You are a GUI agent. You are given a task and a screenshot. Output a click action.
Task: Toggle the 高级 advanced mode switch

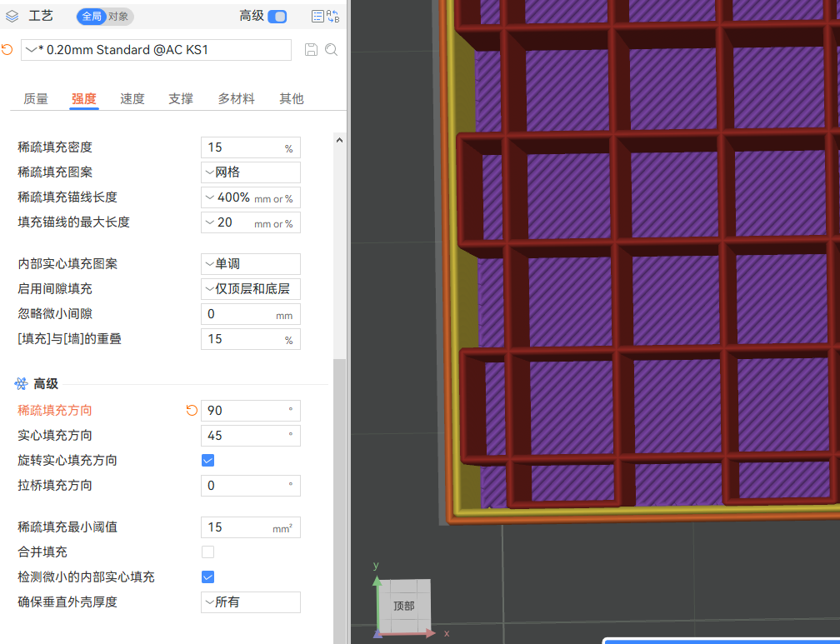pos(277,17)
